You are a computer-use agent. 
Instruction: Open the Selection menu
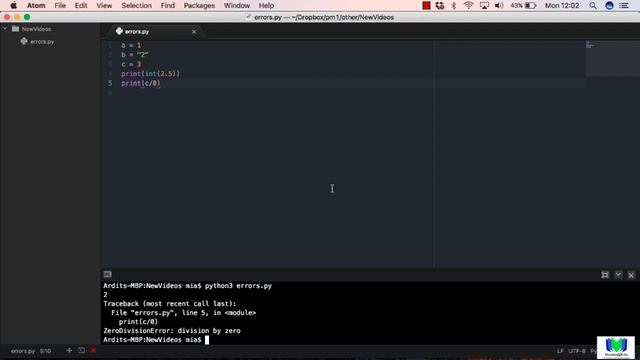pos(136,5)
